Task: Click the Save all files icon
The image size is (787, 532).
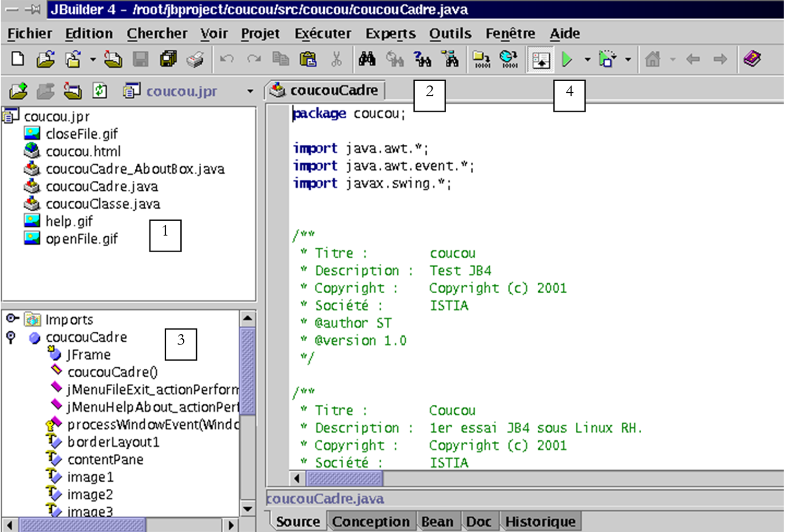Action: coord(168,59)
